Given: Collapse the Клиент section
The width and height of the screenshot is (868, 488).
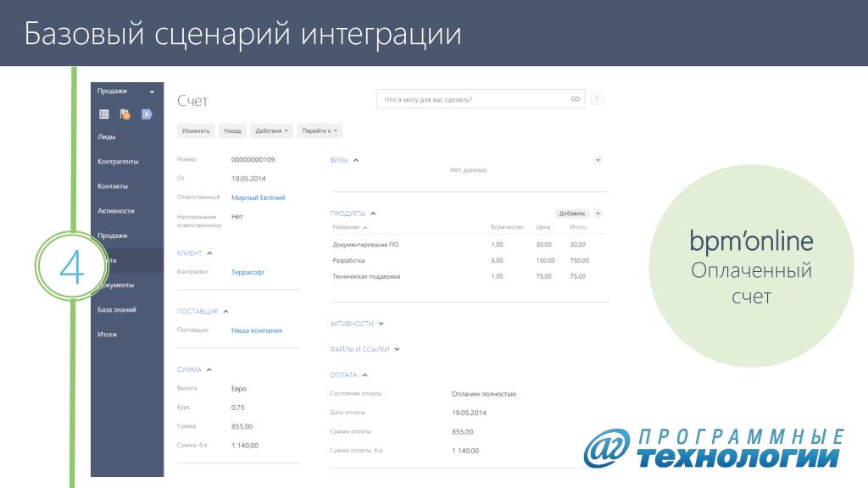Looking at the screenshot, I should [x=209, y=253].
